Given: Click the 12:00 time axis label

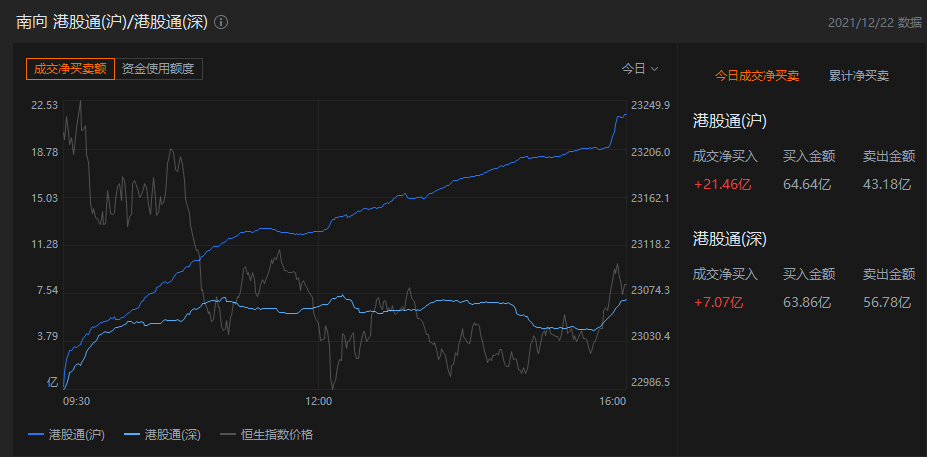Looking at the screenshot, I should (x=319, y=401).
